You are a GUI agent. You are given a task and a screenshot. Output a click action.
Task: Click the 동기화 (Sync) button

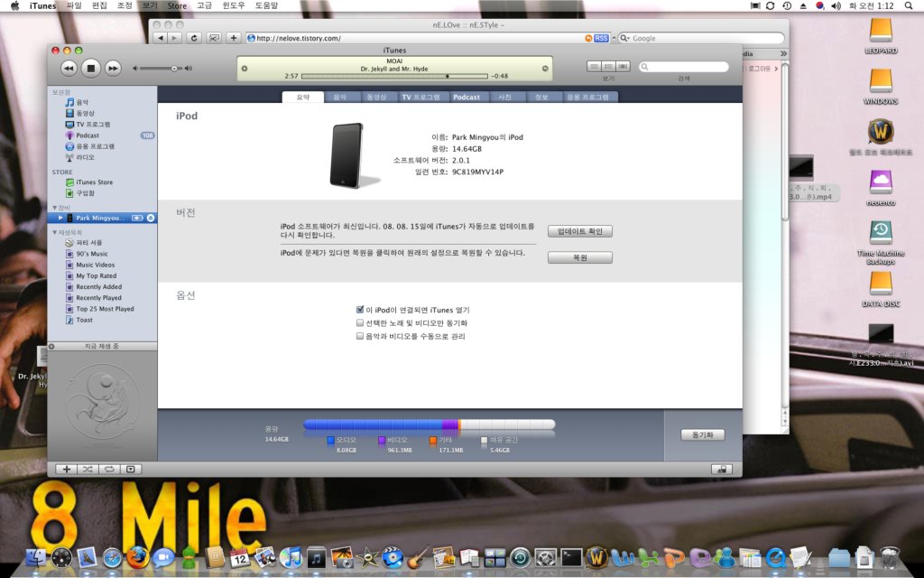point(702,434)
